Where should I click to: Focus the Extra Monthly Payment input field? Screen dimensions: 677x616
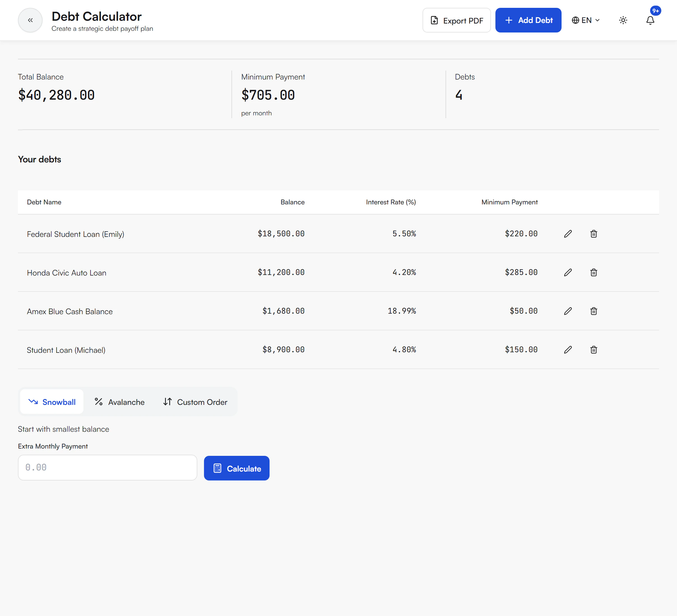point(107,468)
